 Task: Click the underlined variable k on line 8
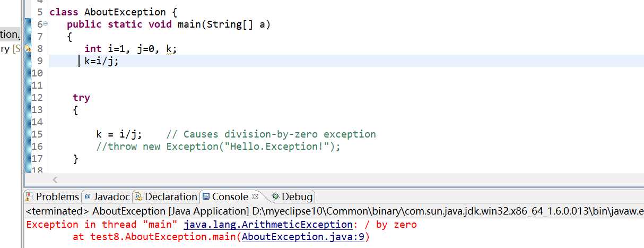[169, 49]
